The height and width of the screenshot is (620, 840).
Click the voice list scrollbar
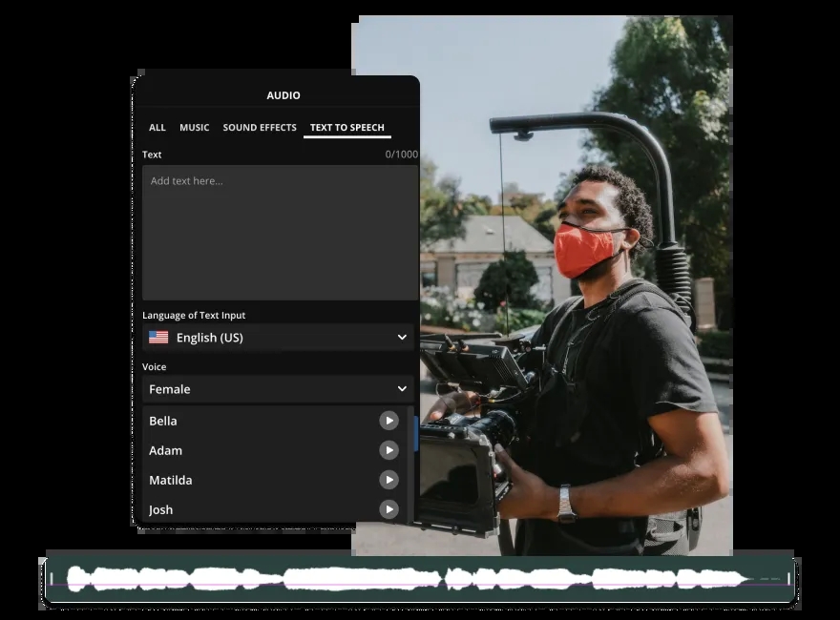pos(415,434)
